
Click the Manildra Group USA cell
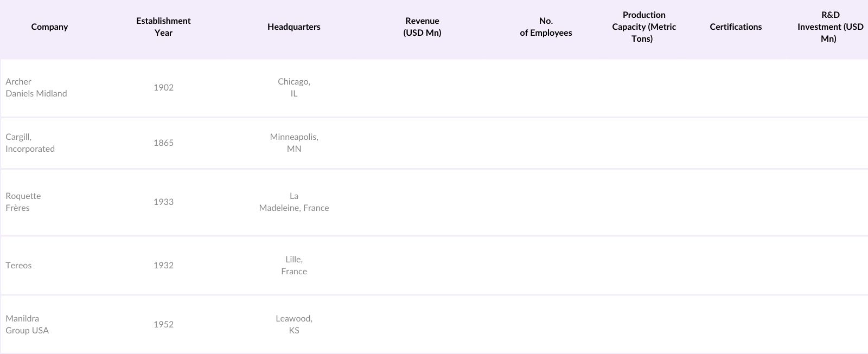(x=27, y=325)
